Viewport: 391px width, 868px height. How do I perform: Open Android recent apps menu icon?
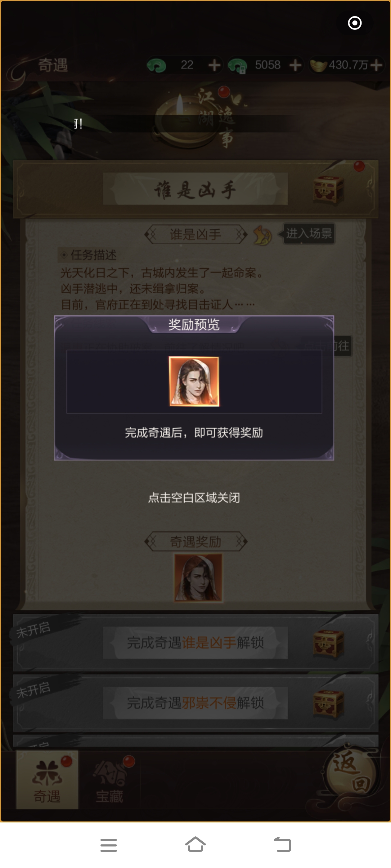pos(108,845)
